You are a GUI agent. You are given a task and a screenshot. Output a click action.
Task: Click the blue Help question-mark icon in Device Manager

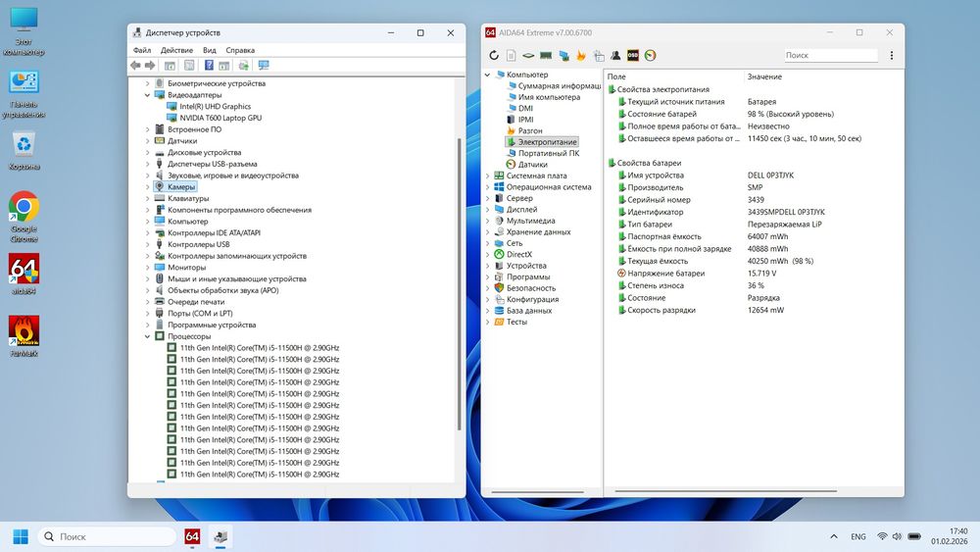(209, 65)
